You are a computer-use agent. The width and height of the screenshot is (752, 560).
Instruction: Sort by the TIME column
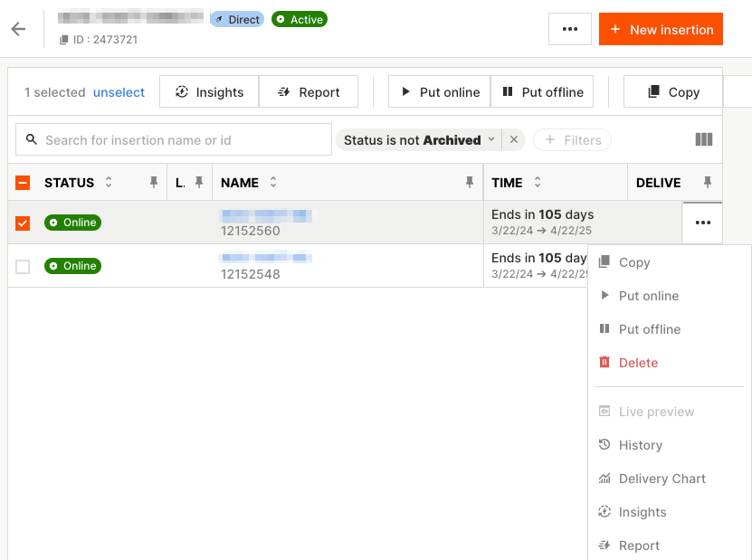point(538,183)
